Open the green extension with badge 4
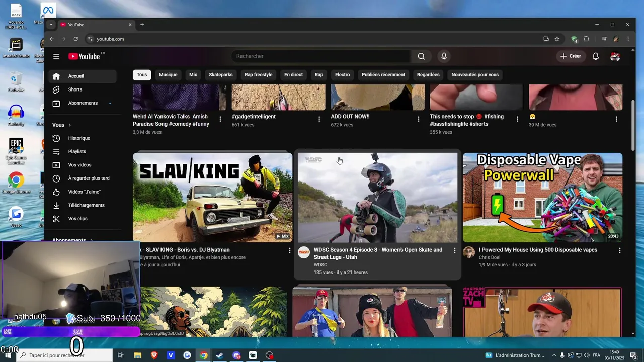Screen dimensions: 644x362 click(x=574, y=39)
